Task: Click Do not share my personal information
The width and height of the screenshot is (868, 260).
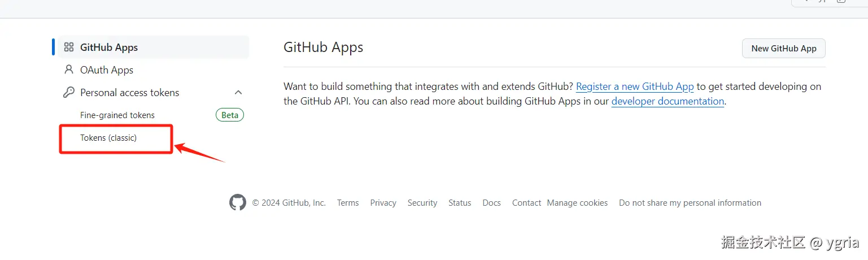Action: tap(690, 203)
